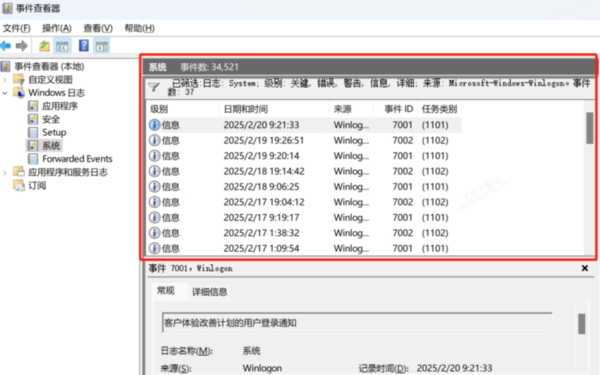Screen dimensions: 600x375
Task: Click the Back arrow toolbar icon
Action: tap(6, 46)
